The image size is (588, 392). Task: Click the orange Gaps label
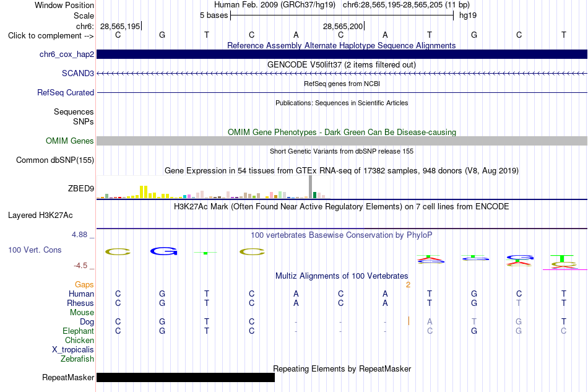tap(84, 285)
